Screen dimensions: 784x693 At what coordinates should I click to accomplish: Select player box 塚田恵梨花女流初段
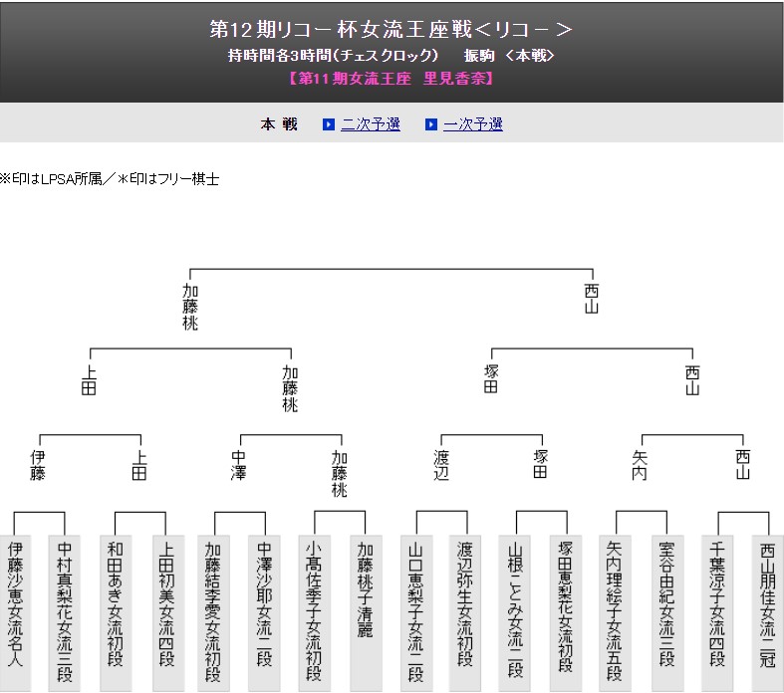[x=566, y=613]
